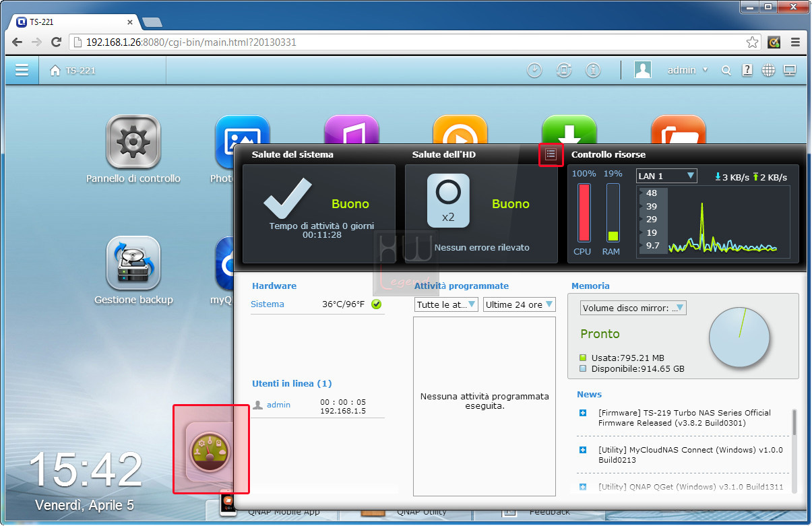Click the 'Disponibile:914.65 GB' legend entry
The image size is (812, 526).
tap(632, 369)
